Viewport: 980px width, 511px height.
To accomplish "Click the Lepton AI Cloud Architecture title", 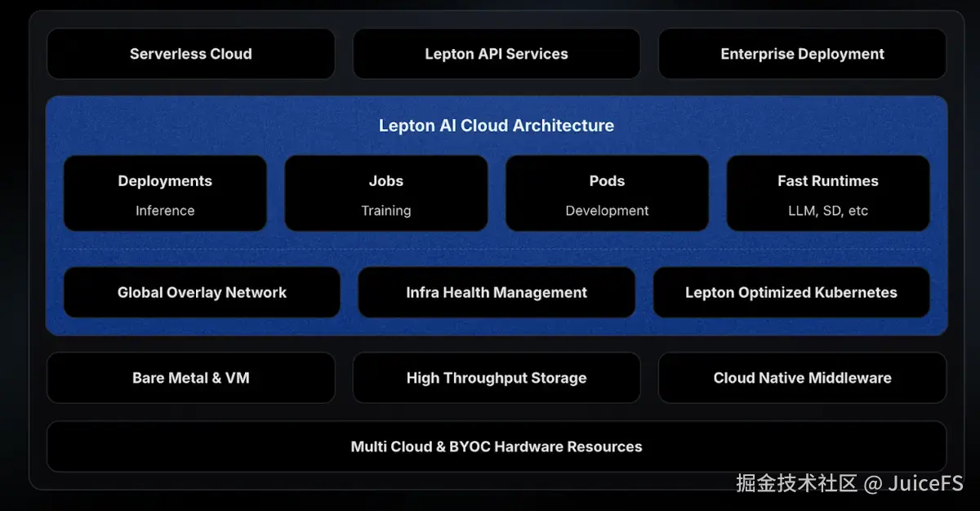I will (x=497, y=126).
